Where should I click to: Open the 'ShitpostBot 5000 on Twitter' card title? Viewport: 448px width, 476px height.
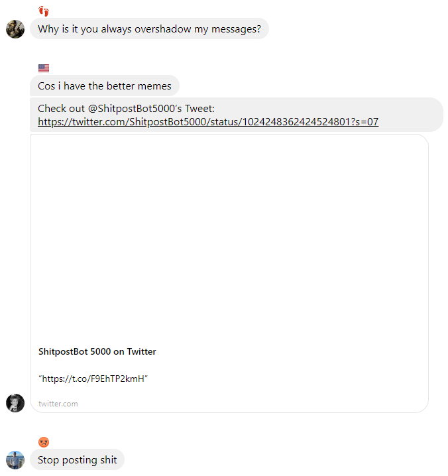pyautogui.click(x=97, y=351)
